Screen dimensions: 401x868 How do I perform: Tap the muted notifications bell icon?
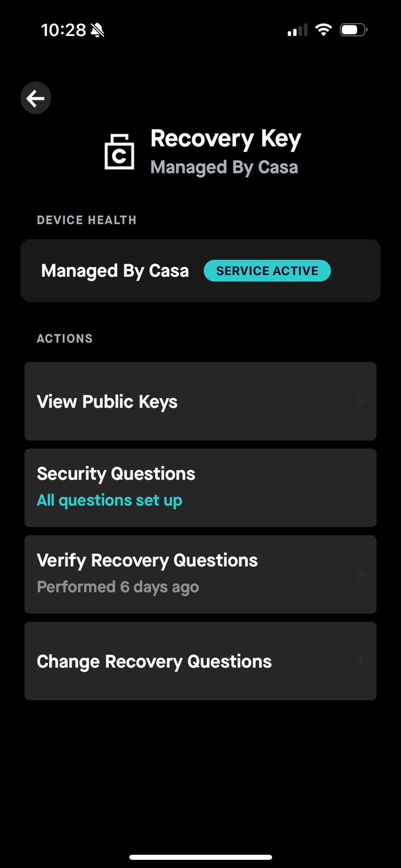[x=96, y=29]
